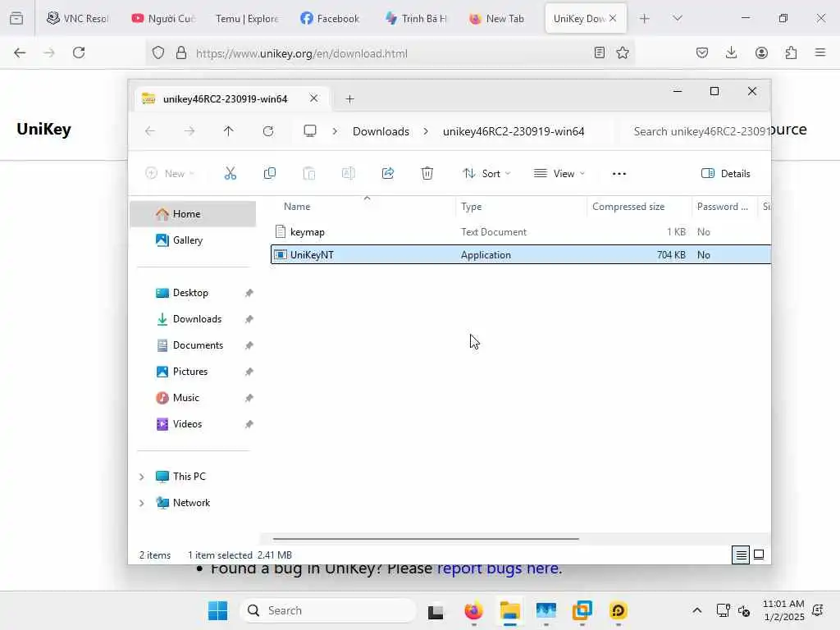Select Network in navigation pane
This screenshot has width=840, height=630.
click(x=191, y=503)
